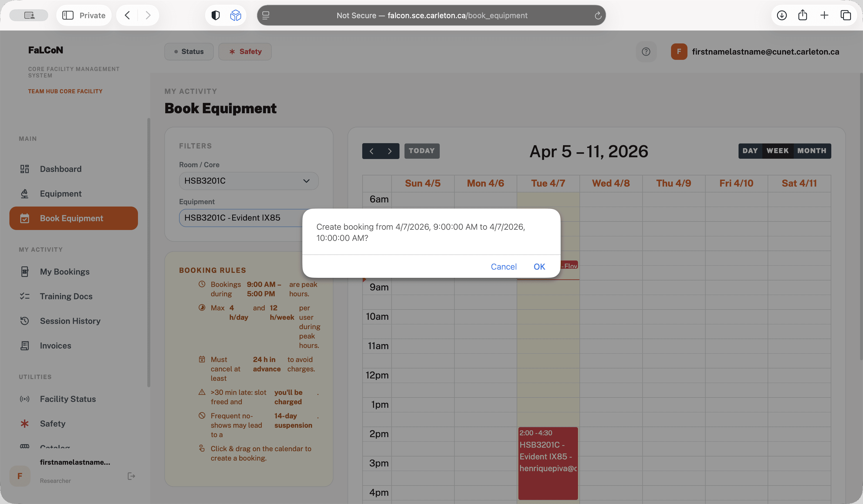Screen dimensions: 863x504
Task: Click the sidebar vertical scrollbar
Action: point(149,253)
